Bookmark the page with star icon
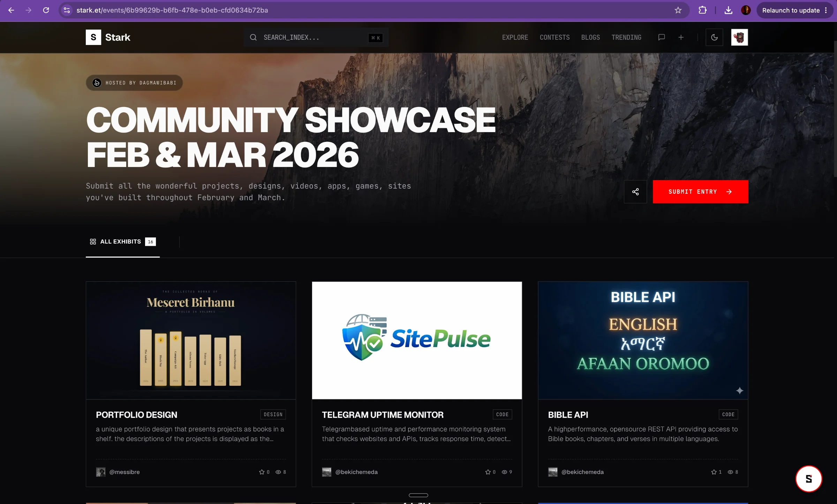 tap(678, 10)
